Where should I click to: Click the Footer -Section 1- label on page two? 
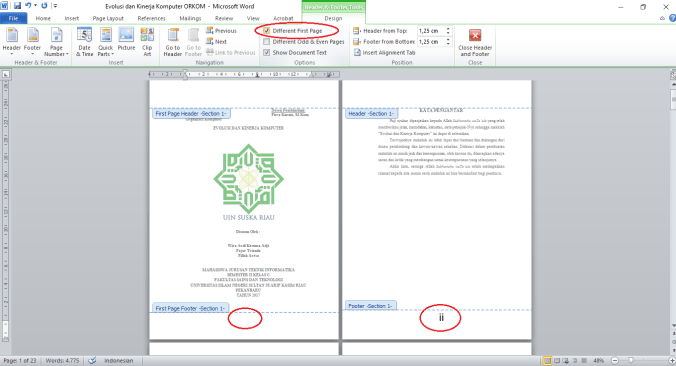click(x=370, y=306)
